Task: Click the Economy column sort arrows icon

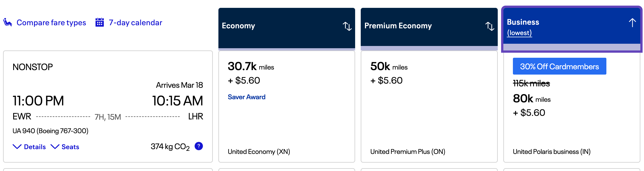Action: tap(347, 26)
